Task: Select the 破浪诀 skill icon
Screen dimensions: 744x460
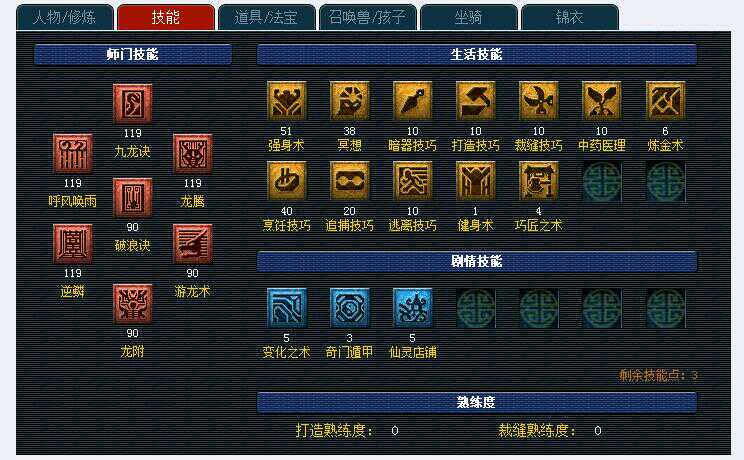Action: pos(132,197)
